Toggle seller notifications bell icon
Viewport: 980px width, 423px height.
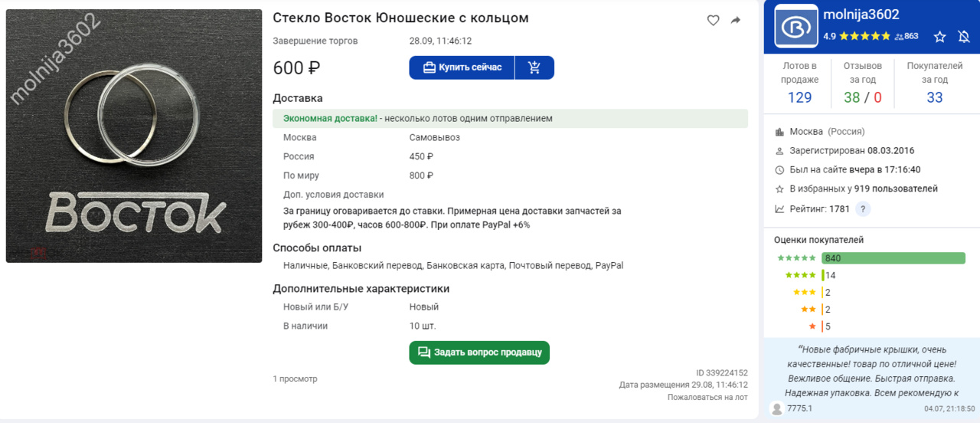[x=964, y=36]
